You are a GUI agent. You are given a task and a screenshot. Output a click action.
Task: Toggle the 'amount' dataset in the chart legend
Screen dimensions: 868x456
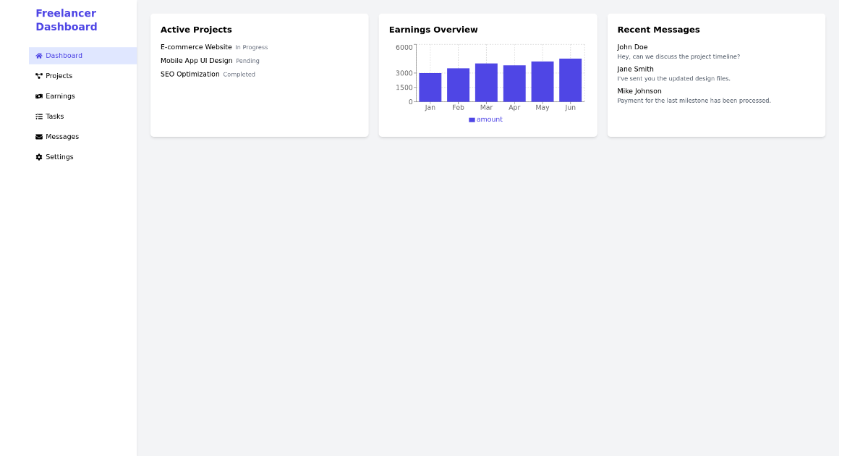485,119
